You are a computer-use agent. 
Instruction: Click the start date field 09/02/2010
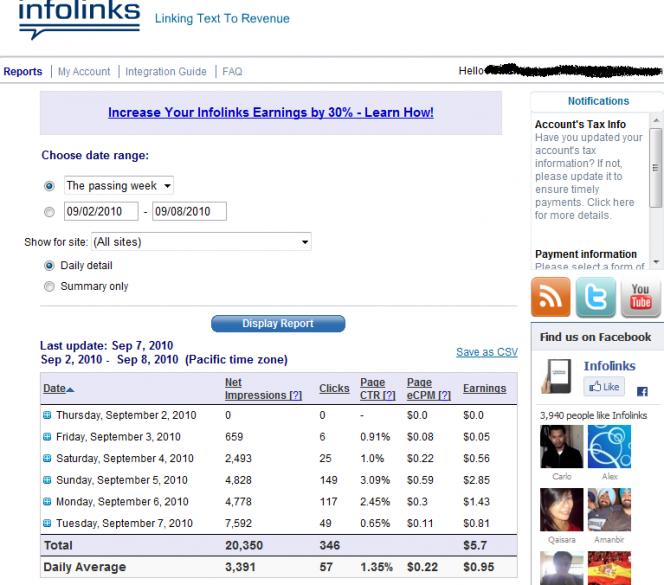coord(101,211)
